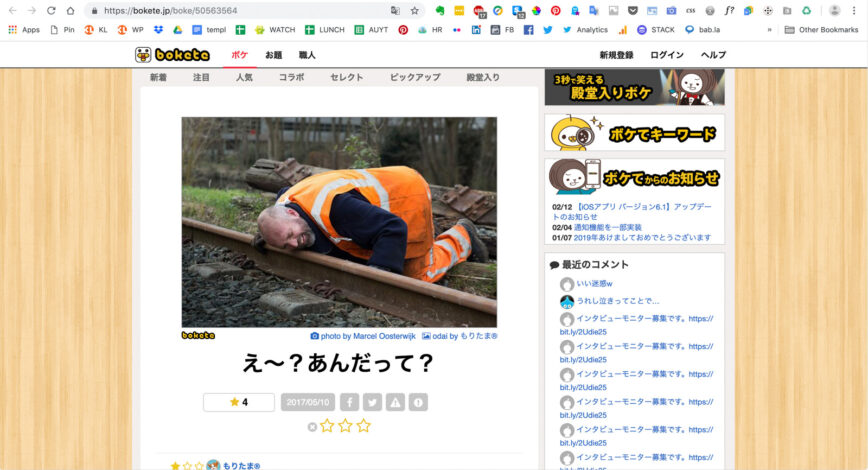Click the info circle icon beside the warning icon

(x=418, y=402)
